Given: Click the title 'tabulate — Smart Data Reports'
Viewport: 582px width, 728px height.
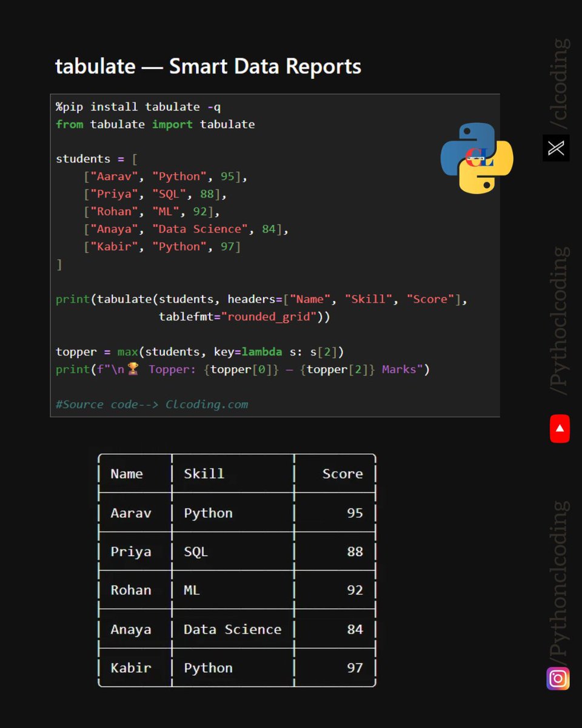Looking at the screenshot, I should tap(208, 66).
